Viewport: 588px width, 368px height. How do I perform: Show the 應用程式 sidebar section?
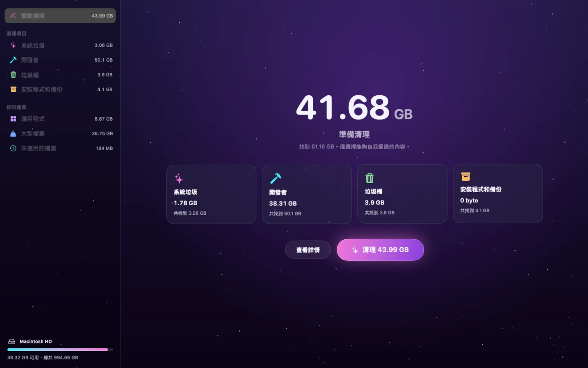click(60, 119)
